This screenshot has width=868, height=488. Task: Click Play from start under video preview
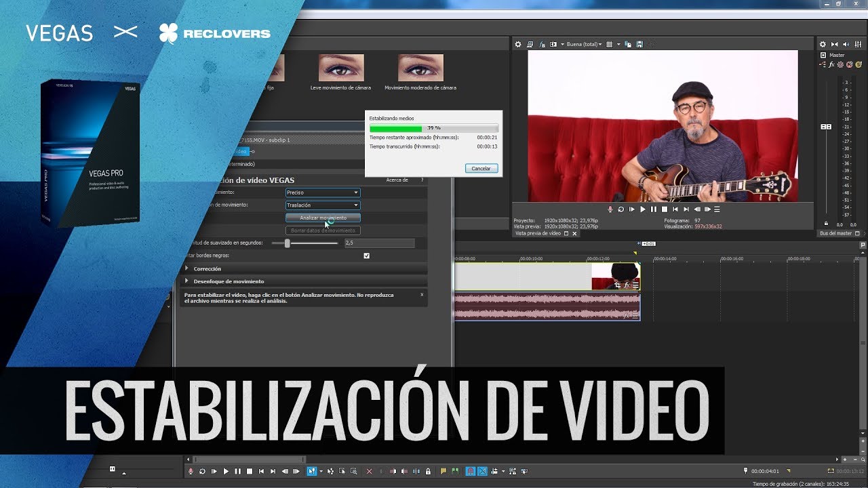coord(631,209)
